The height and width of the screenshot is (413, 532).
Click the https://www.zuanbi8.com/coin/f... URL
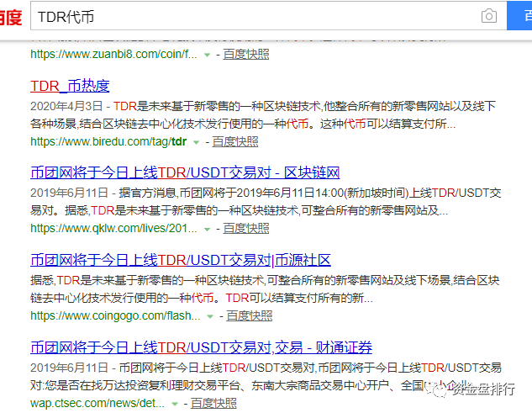[113, 55]
